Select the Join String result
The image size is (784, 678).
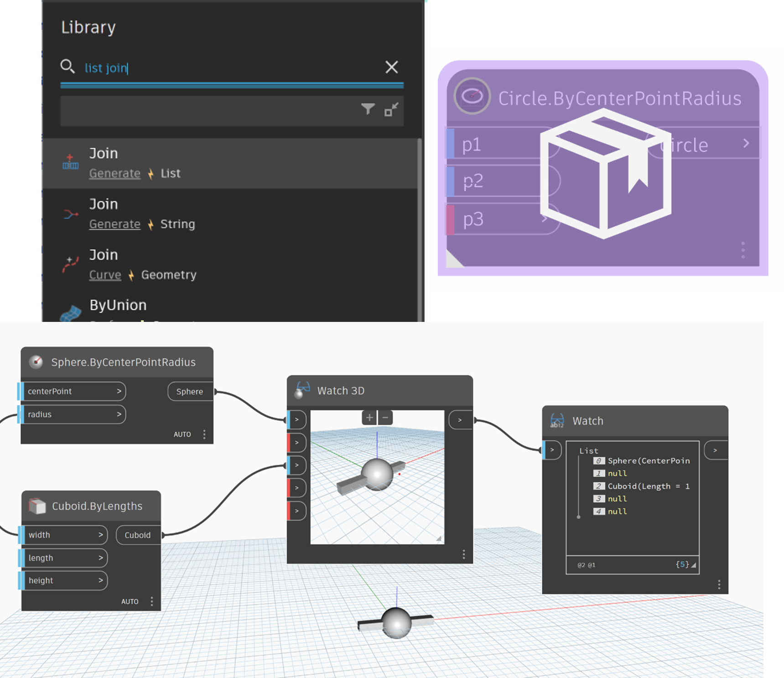231,214
